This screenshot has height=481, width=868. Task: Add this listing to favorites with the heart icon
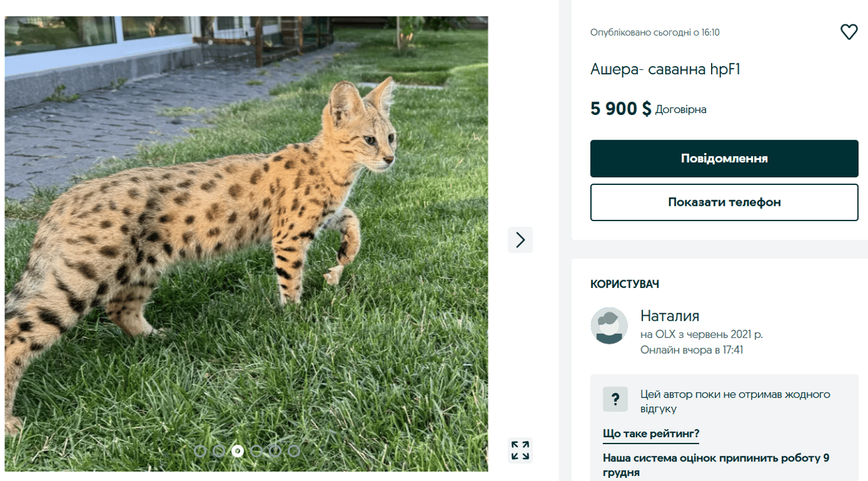(849, 31)
